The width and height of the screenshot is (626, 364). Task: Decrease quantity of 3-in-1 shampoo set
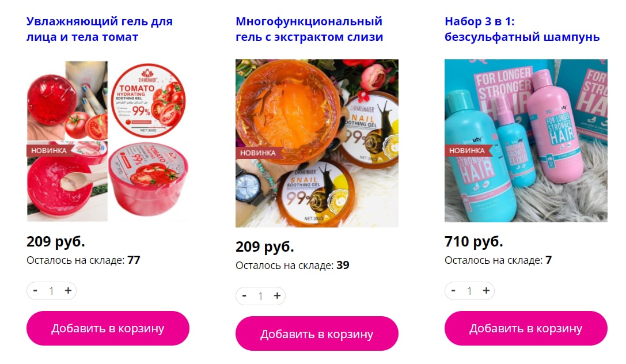(x=453, y=290)
